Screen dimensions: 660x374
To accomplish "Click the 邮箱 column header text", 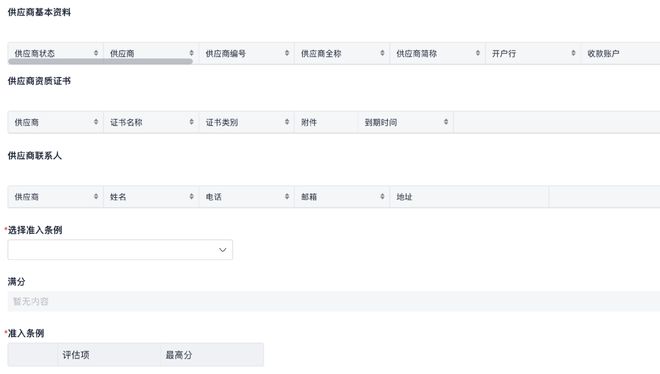I will coord(309,197).
